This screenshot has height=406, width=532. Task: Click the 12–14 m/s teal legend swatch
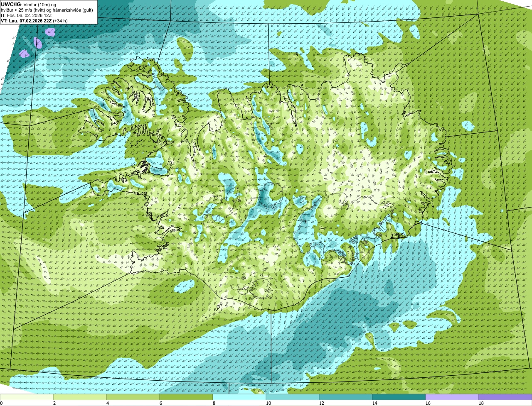tap(346, 397)
